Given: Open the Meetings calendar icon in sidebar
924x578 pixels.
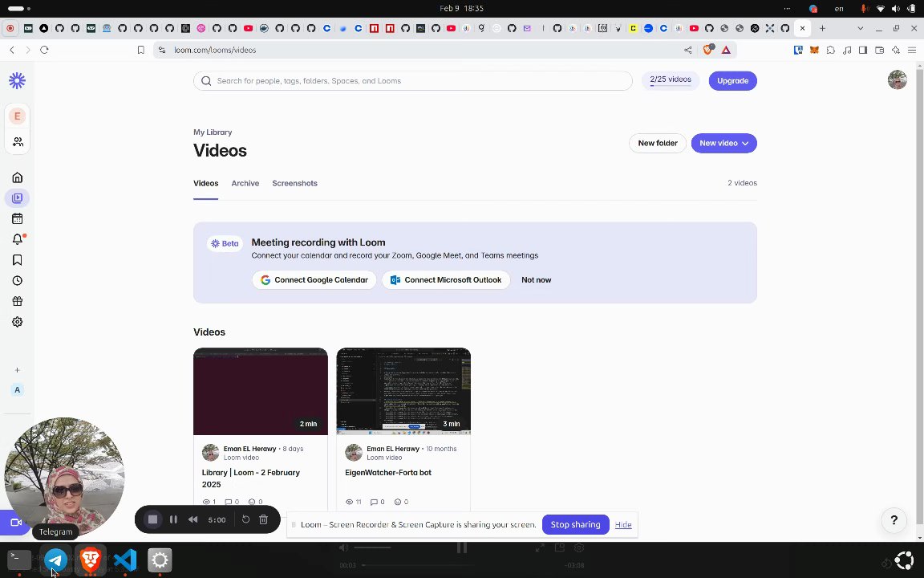Looking at the screenshot, I should (17, 219).
